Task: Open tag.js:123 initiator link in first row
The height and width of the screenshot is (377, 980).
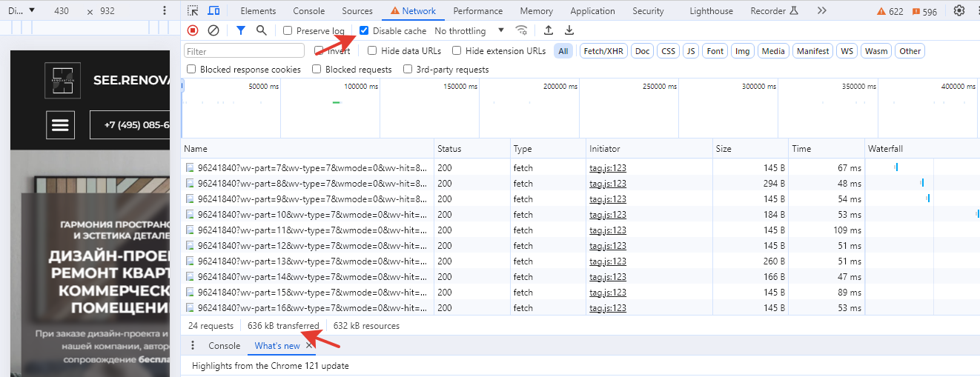Action: tap(607, 168)
